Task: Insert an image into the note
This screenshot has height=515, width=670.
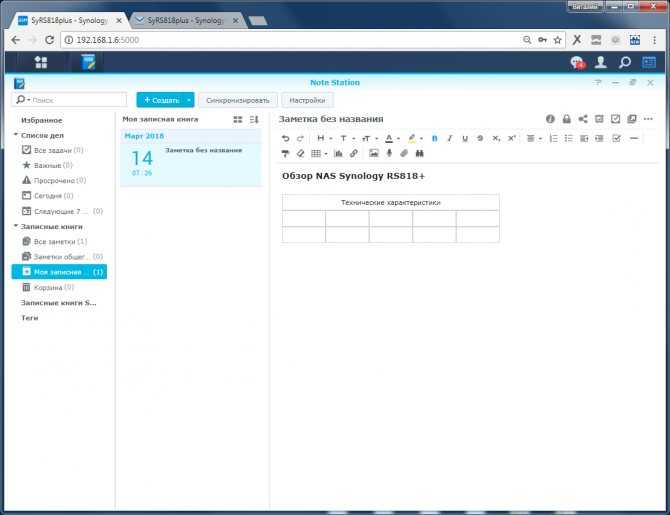Action: [x=373, y=153]
